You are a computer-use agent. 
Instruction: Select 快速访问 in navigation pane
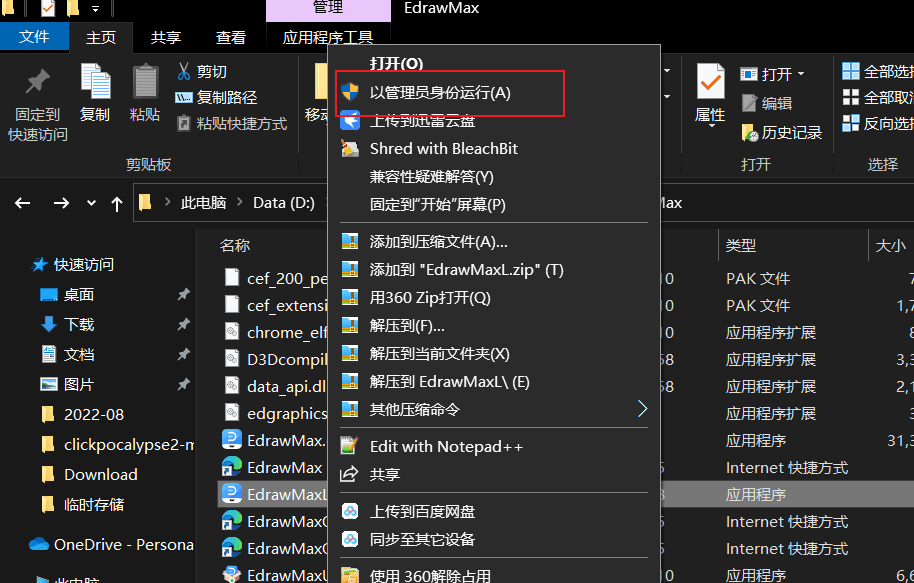pyautogui.click(x=73, y=265)
